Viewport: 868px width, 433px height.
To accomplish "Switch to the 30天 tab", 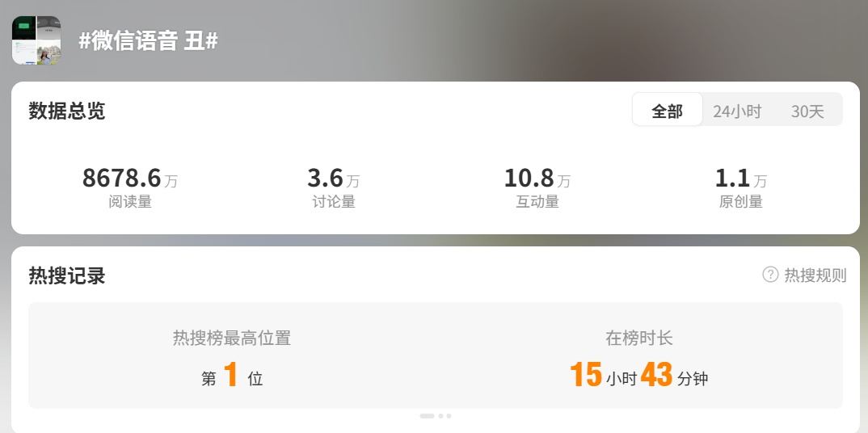I will coord(807,111).
